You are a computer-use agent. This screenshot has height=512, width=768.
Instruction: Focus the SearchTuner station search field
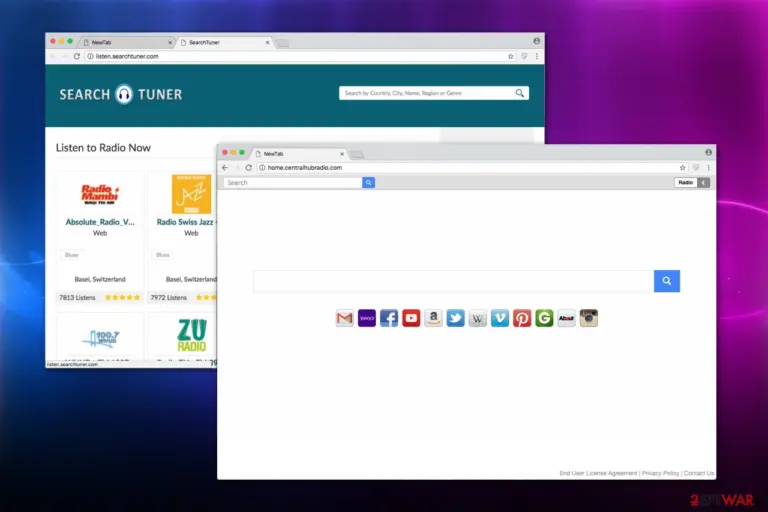click(427, 93)
